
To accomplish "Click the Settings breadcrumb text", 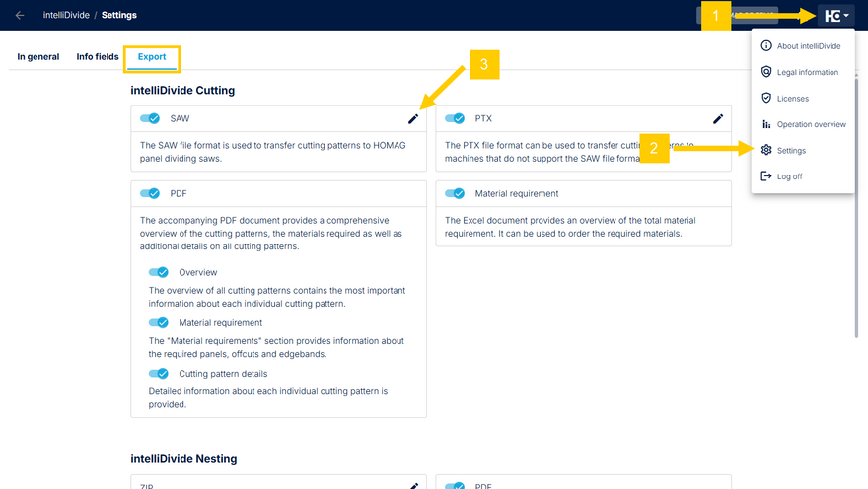I will (119, 15).
